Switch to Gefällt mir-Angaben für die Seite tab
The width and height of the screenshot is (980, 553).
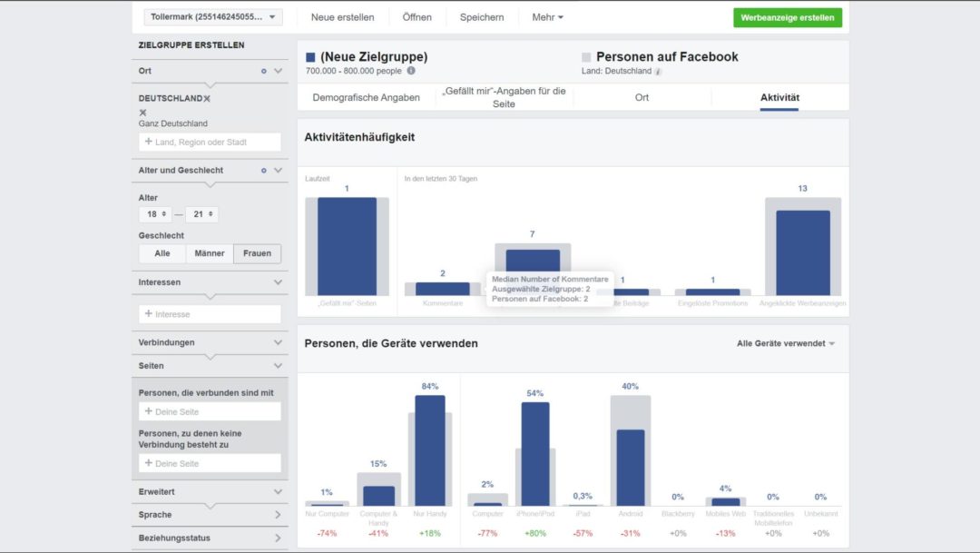(504, 97)
